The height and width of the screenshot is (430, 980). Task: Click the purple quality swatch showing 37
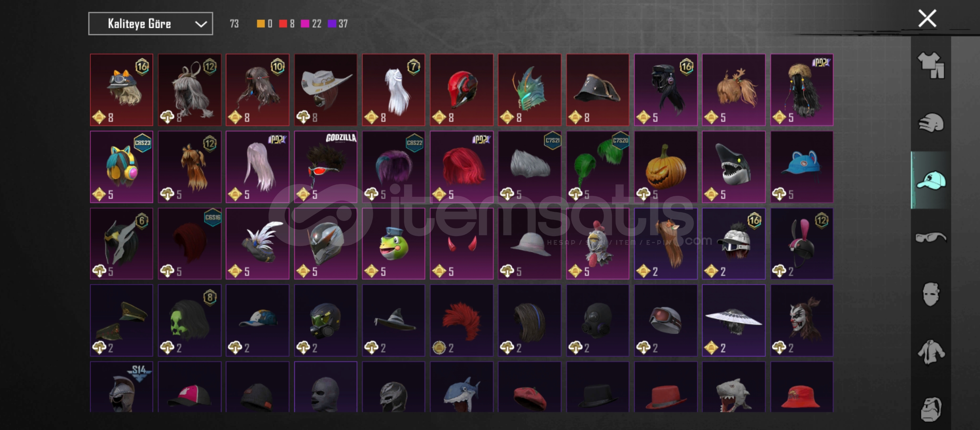[x=332, y=24]
